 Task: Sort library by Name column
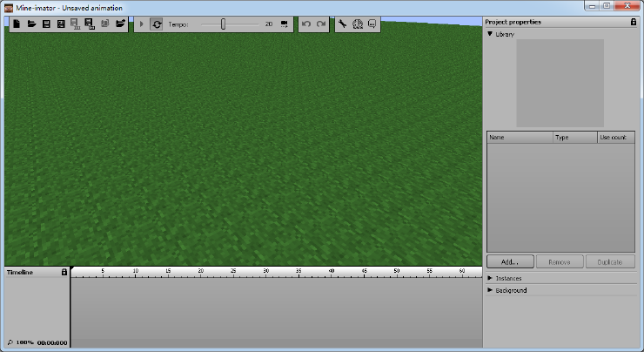pos(520,138)
